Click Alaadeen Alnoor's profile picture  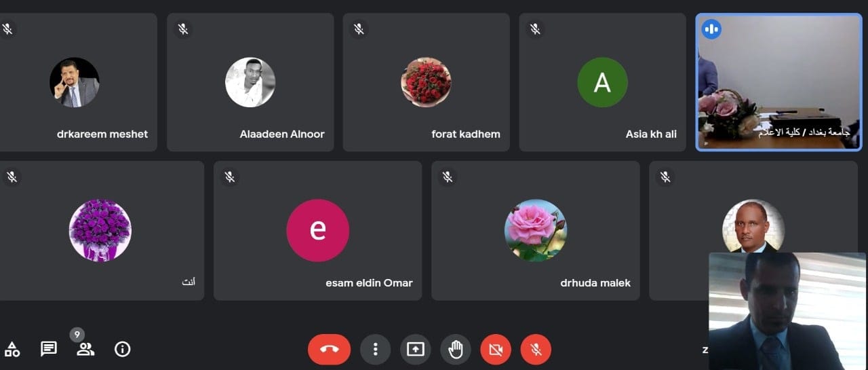tap(250, 82)
